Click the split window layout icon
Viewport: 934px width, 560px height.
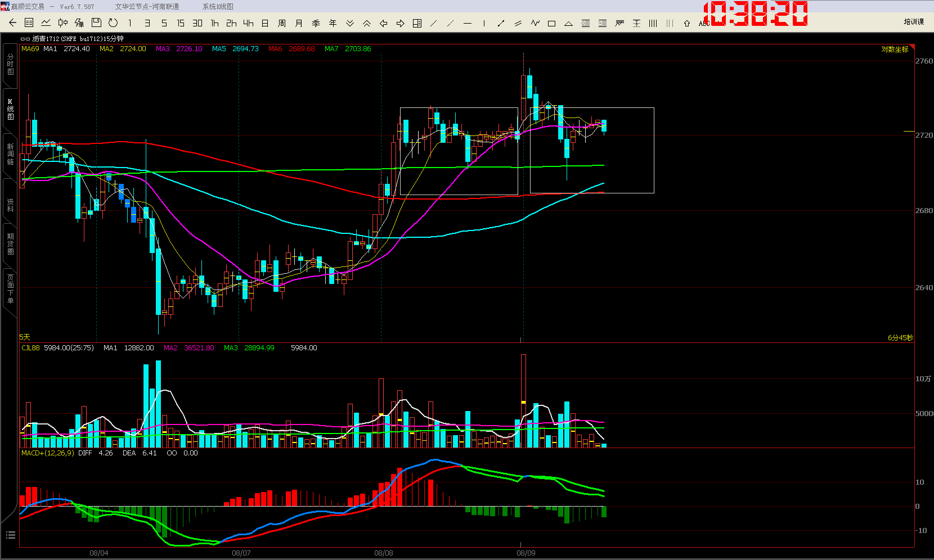(x=417, y=23)
